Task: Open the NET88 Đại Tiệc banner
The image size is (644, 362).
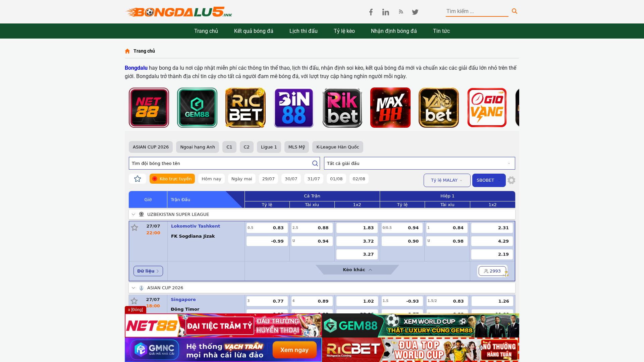Action: (x=223, y=325)
